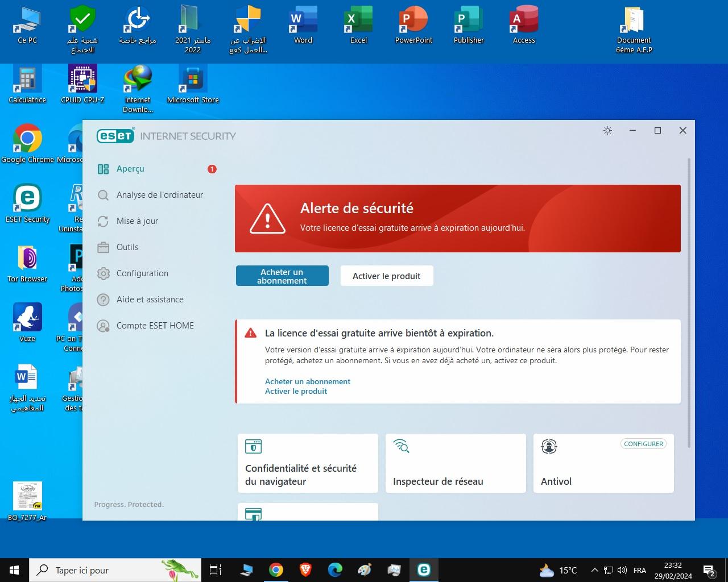Open the Antivol card
The height and width of the screenshot is (582, 728).
(603, 463)
